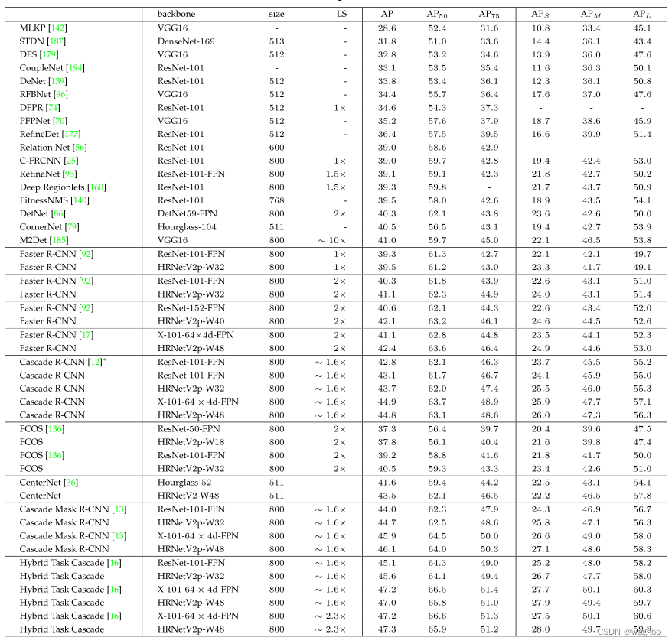This screenshot has width=672, height=644.
Task: Select AP 42.1 in HRNetV2p-W40 row
Action: pos(387,321)
